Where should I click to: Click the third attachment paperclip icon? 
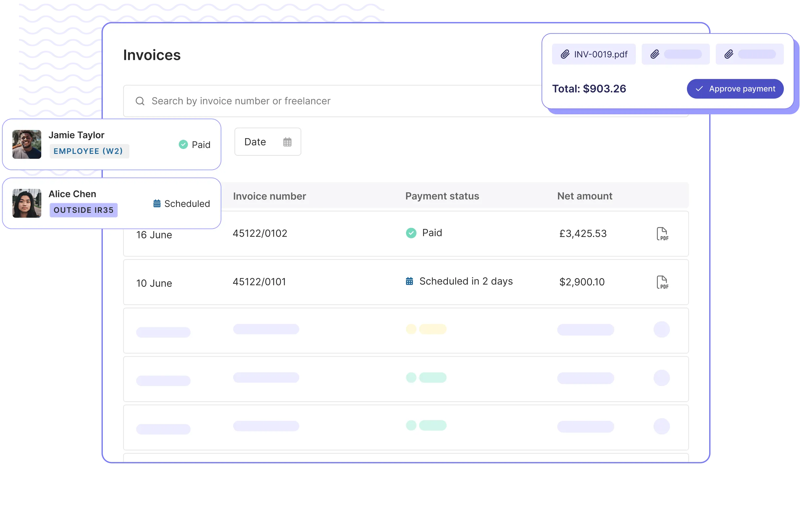coord(729,54)
